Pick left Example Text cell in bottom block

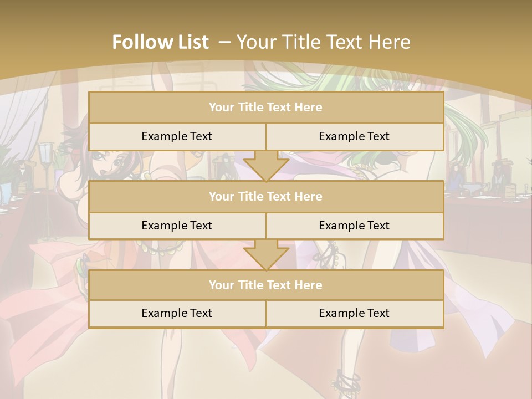tap(177, 314)
